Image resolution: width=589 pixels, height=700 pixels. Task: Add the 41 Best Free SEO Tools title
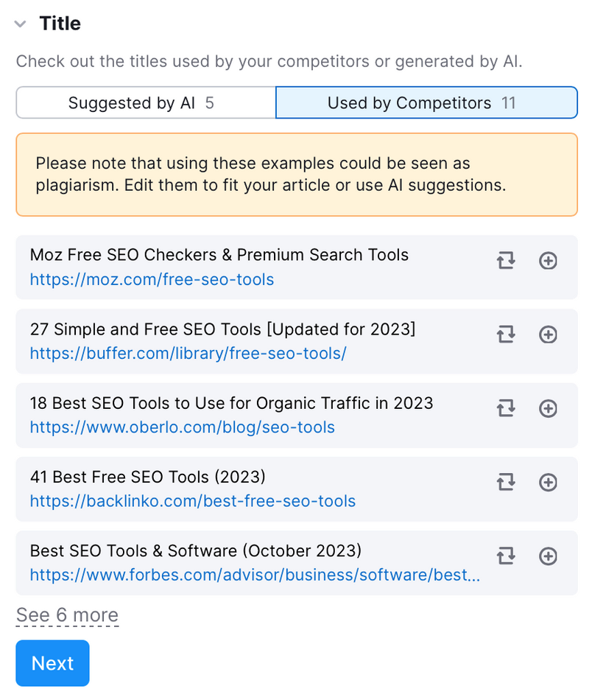(x=548, y=482)
